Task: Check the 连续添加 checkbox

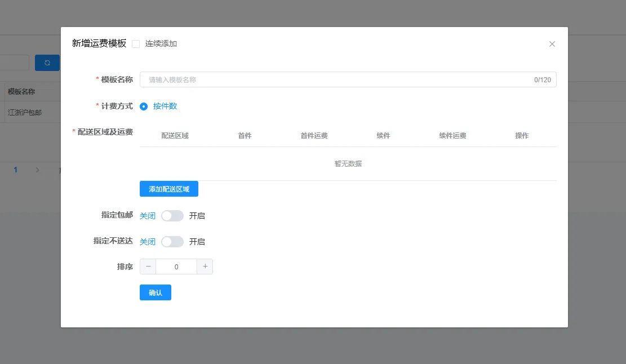Action: pos(136,44)
